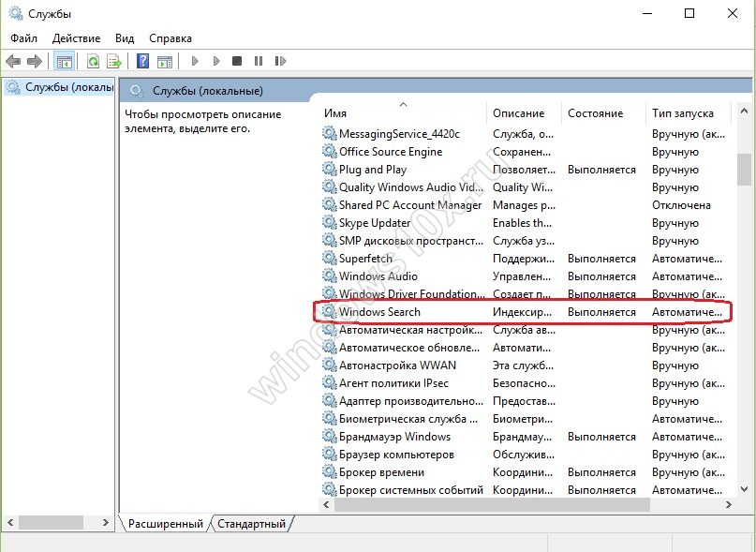Image resolution: width=756 pixels, height=552 pixels.
Task: Stop the service with the square Stop icon
Action: click(x=237, y=62)
